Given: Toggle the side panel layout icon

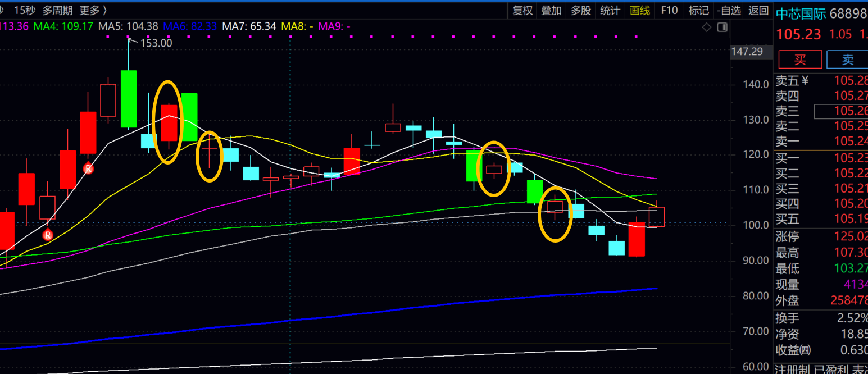Looking at the screenshot, I should (x=722, y=27).
